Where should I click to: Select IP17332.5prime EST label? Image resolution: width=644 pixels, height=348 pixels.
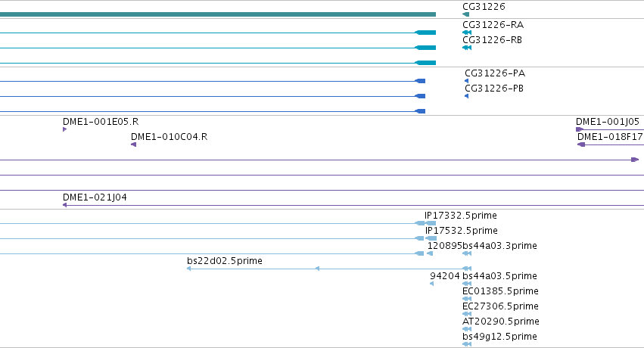[461, 215]
